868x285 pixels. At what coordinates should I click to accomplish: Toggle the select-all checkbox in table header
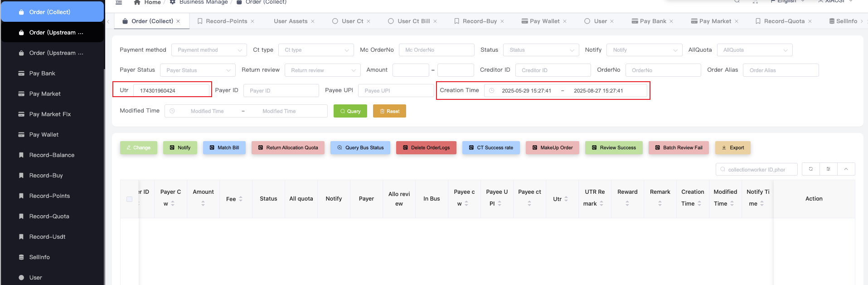tap(129, 199)
